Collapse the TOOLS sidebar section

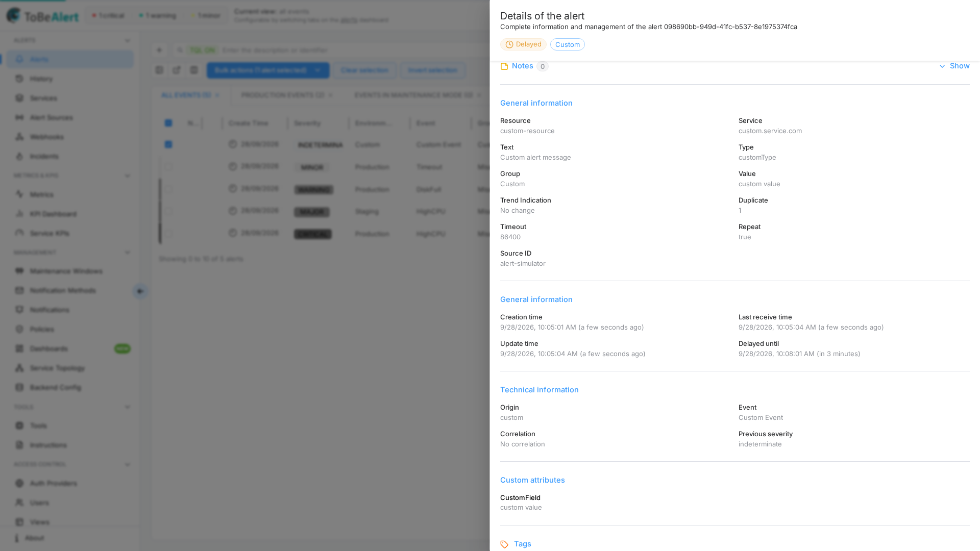click(128, 407)
